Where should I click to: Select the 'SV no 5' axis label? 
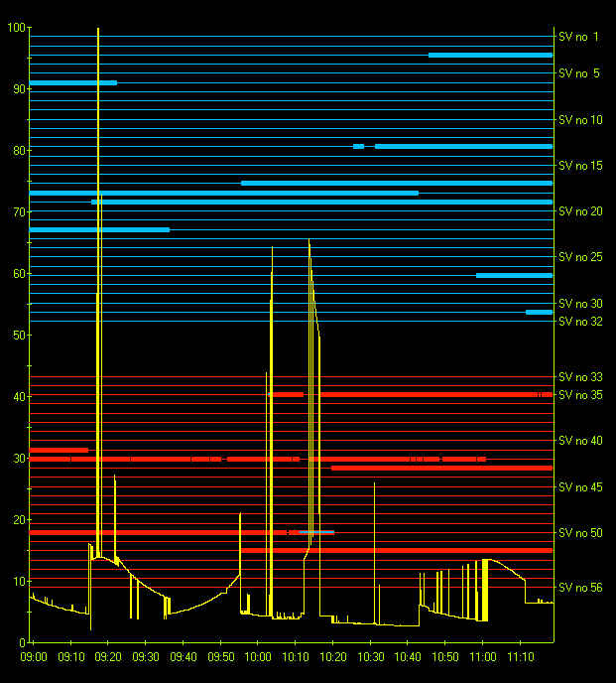tap(580, 73)
